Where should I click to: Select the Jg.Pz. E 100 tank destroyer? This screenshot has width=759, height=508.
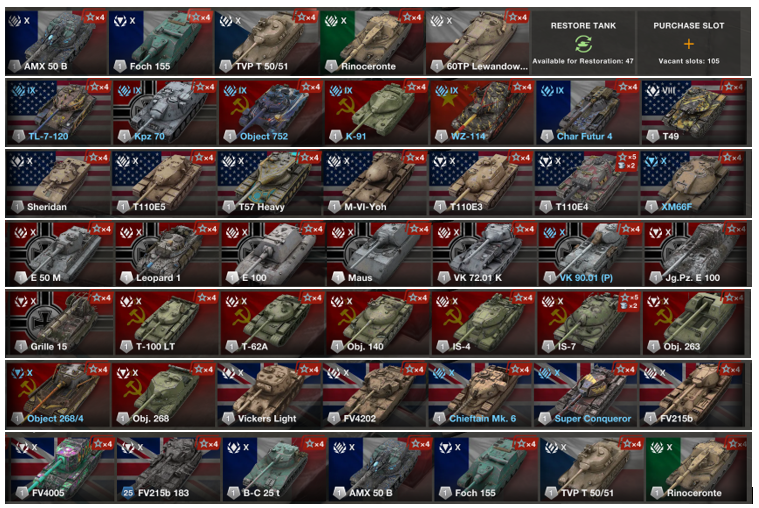point(695,254)
